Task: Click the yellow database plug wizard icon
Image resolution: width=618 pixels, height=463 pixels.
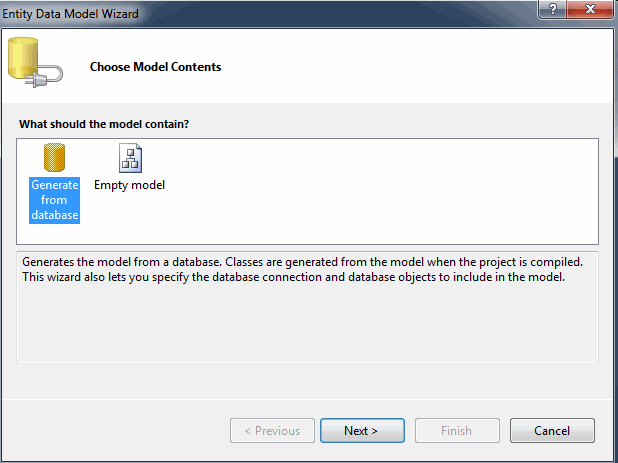Action: pyautogui.click(x=35, y=62)
